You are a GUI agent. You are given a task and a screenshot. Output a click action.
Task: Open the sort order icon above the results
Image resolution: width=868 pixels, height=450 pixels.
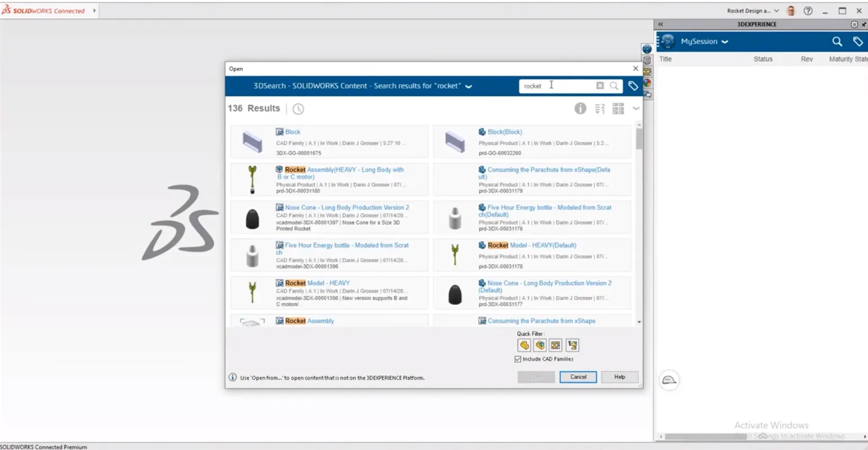(600, 109)
